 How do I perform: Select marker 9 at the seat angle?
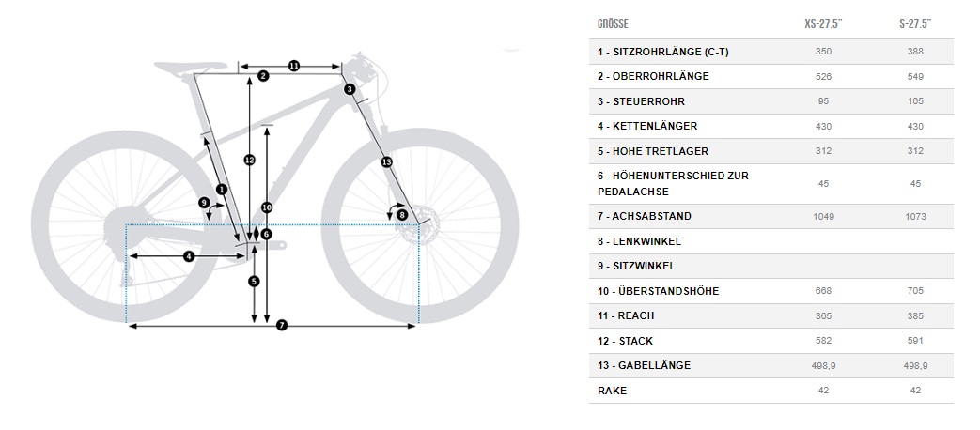(x=204, y=202)
